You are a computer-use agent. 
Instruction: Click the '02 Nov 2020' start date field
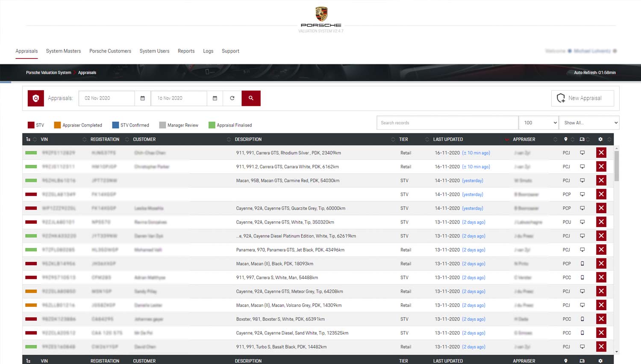tap(106, 98)
